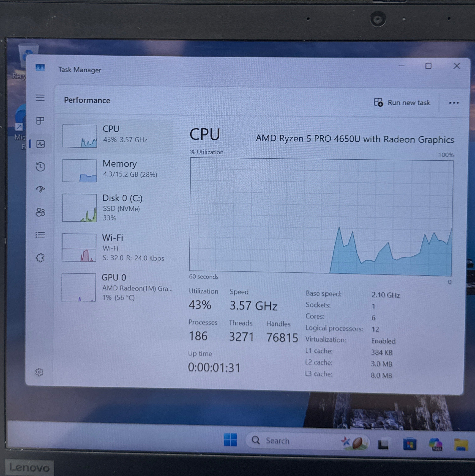This screenshot has height=476, width=475.
Task: Click the Logical processors value 12
Action: coord(375,329)
